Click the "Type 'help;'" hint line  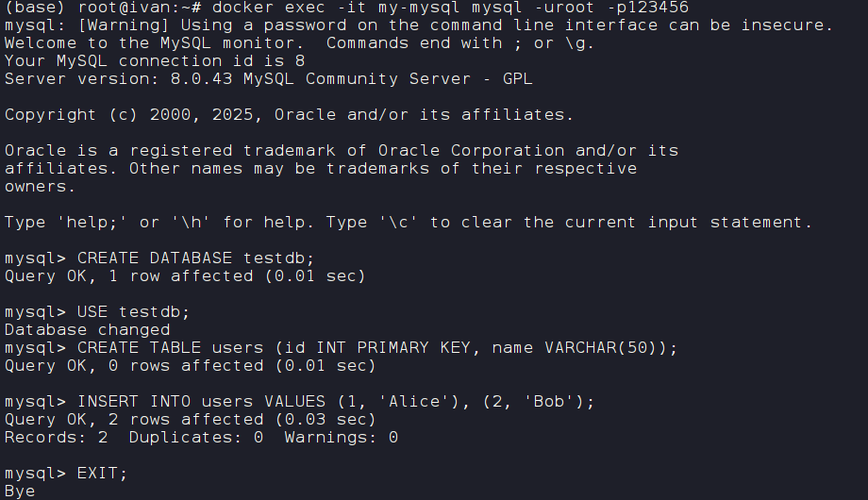point(408,222)
